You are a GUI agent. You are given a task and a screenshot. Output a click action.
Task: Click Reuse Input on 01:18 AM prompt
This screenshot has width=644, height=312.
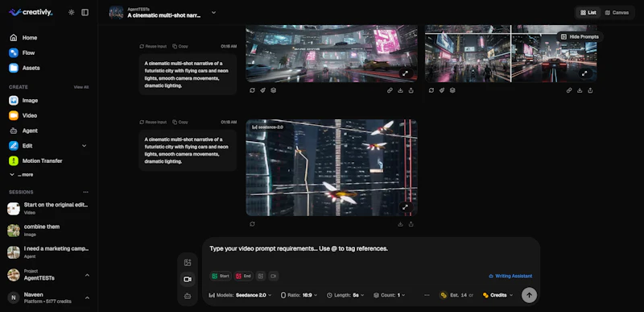pyautogui.click(x=153, y=122)
